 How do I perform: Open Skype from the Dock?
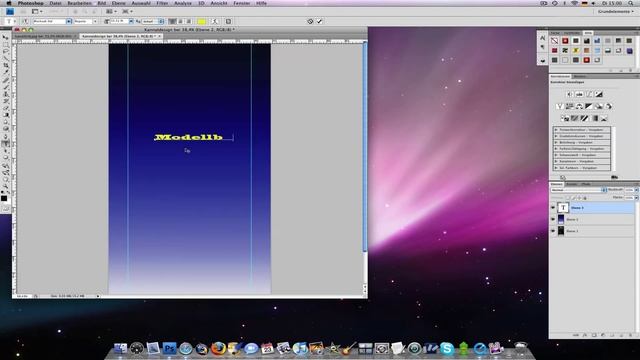point(447,348)
